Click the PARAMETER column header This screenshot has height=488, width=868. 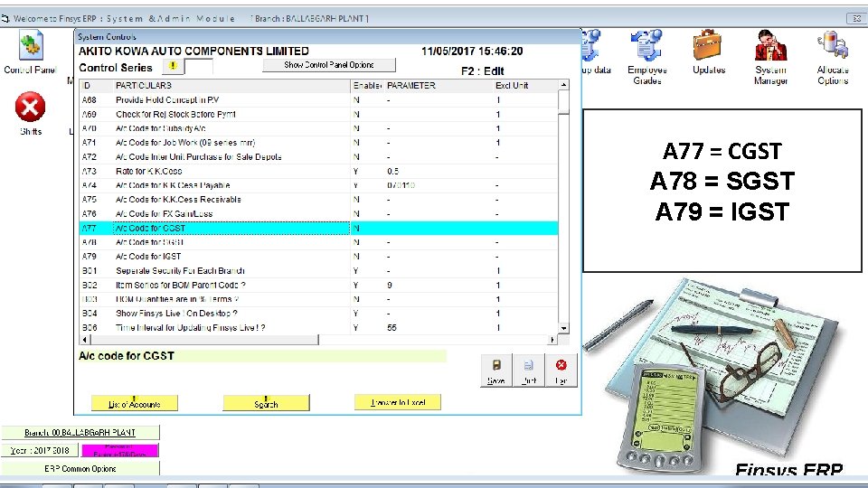(439, 86)
